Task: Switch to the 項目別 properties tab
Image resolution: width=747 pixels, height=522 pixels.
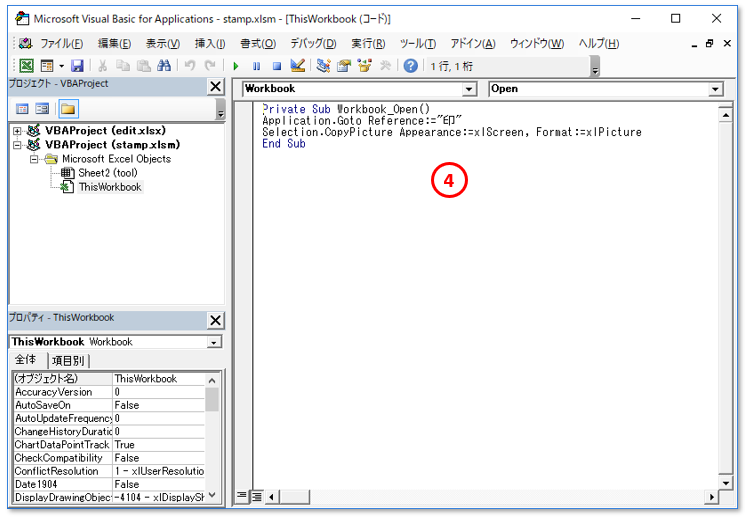Action: 68,361
